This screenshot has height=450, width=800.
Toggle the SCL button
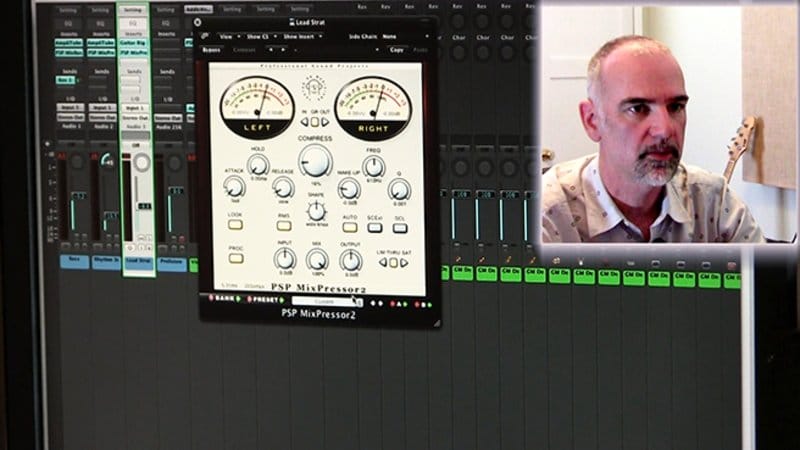click(399, 228)
